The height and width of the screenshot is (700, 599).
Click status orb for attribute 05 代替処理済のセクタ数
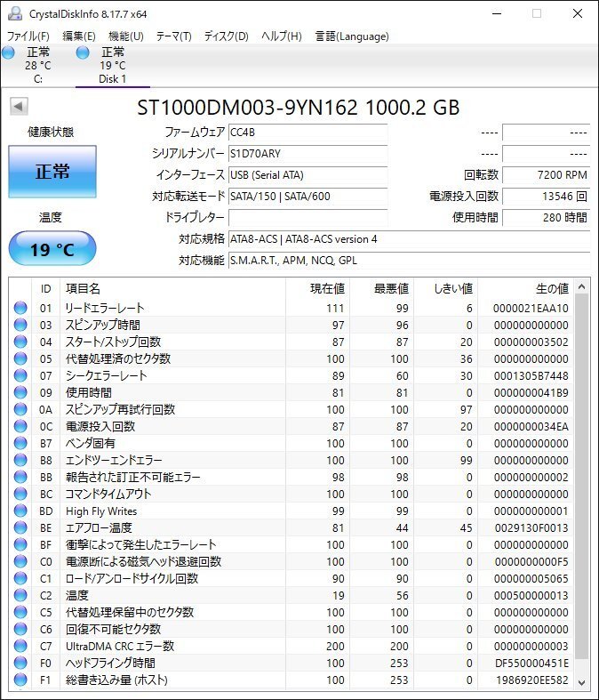(x=20, y=359)
